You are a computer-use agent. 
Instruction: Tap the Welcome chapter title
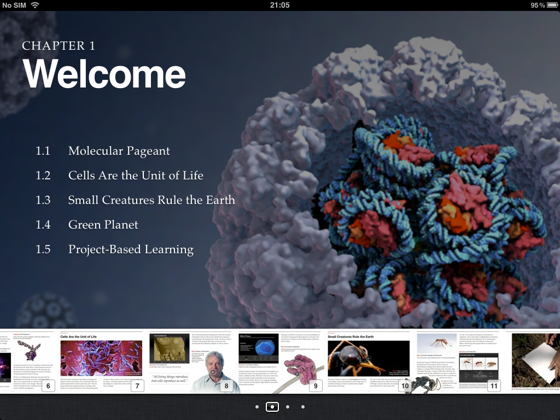pos(104,74)
